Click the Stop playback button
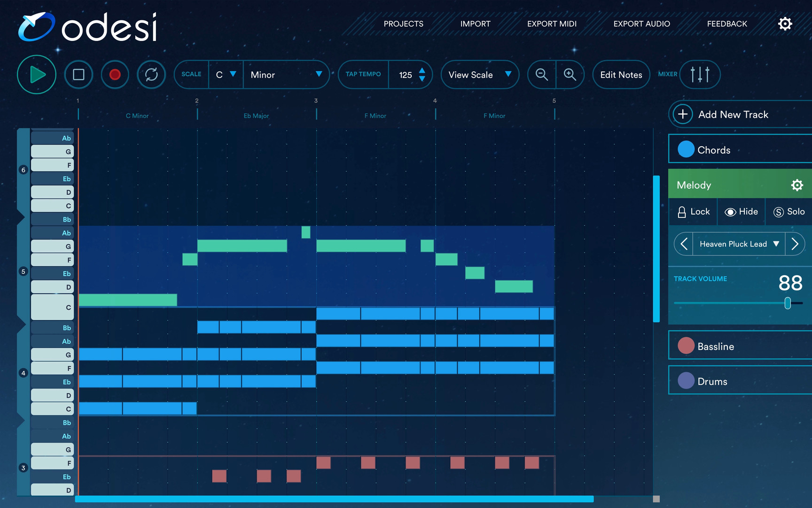 click(78, 74)
